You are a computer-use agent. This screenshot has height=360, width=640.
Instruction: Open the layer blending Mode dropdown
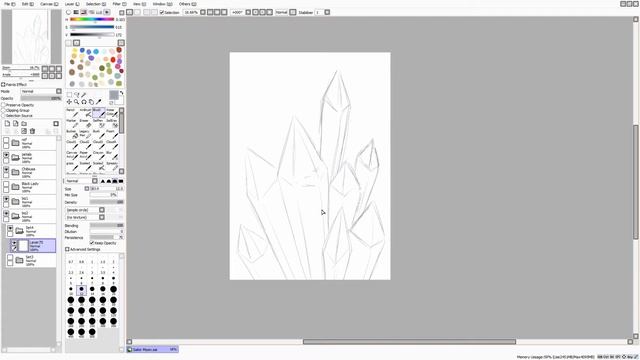point(59,91)
